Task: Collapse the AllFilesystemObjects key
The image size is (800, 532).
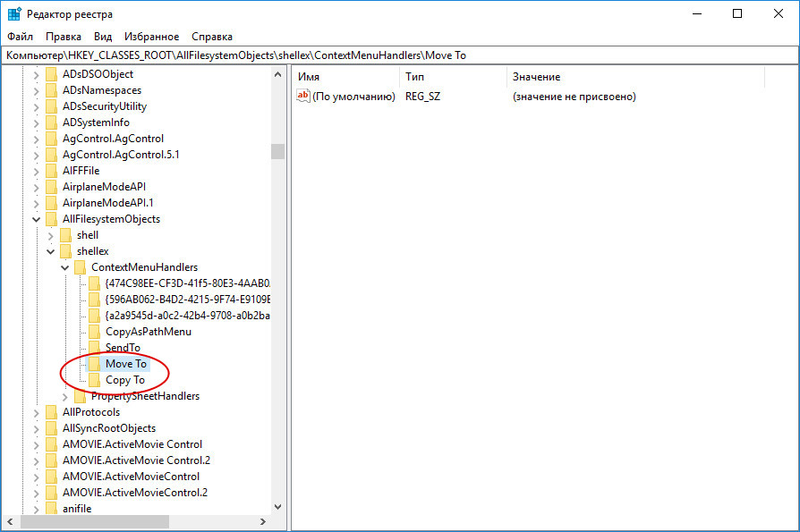Action: (x=36, y=220)
